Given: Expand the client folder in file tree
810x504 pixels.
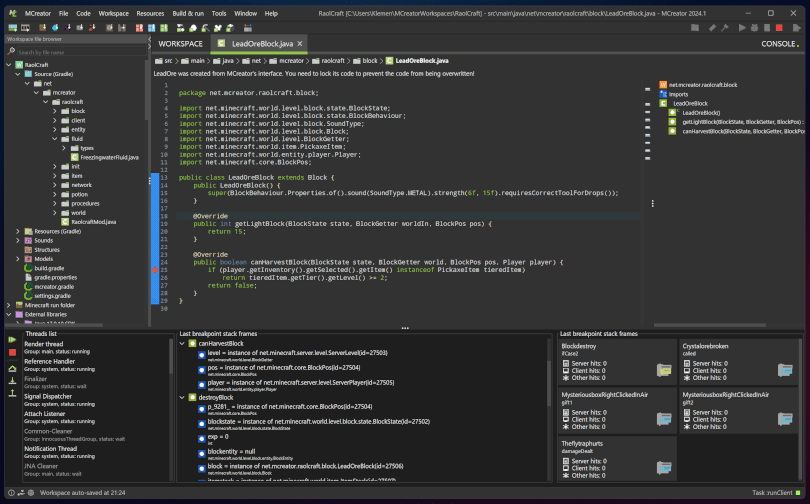Looking at the screenshot, I should tap(55, 120).
